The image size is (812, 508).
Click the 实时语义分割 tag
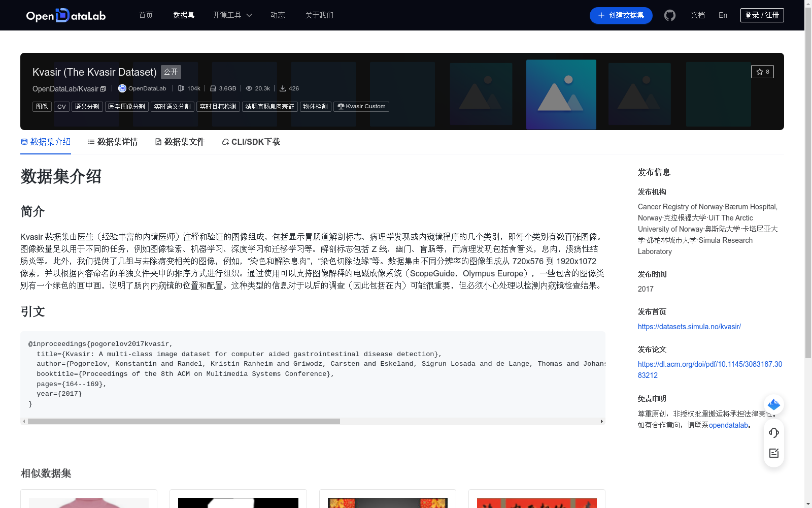coord(173,107)
